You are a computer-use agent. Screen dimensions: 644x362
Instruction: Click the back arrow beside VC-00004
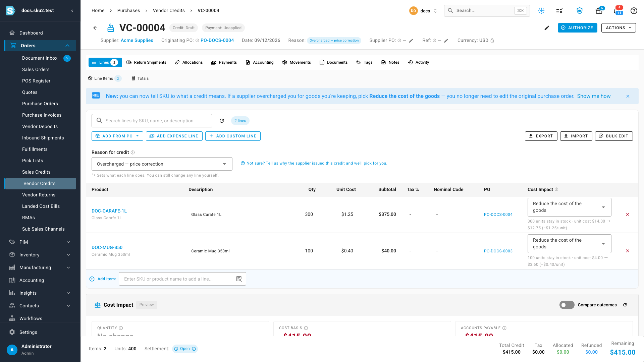[x=95, y=28]
